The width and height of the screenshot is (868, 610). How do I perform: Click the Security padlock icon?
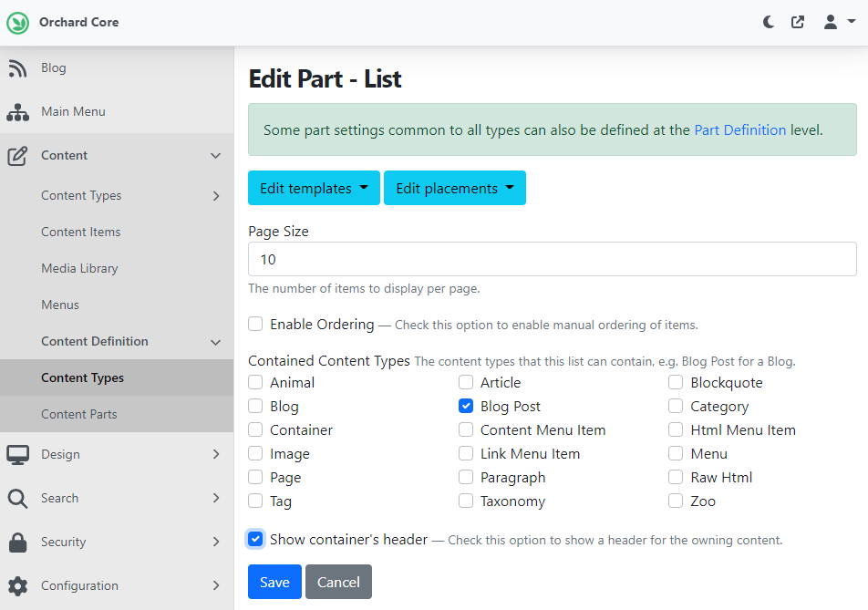[17, 542]
